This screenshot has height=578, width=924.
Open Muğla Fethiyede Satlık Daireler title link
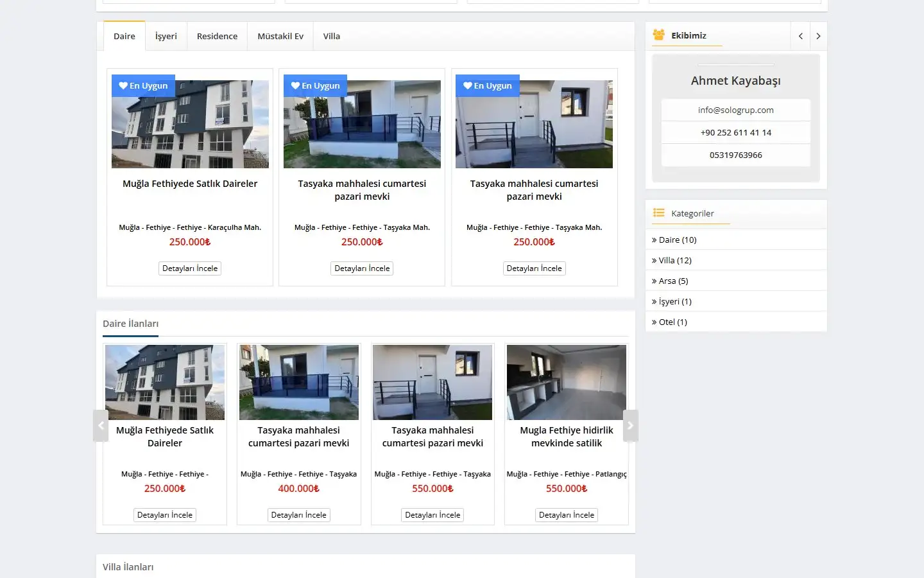190,184
